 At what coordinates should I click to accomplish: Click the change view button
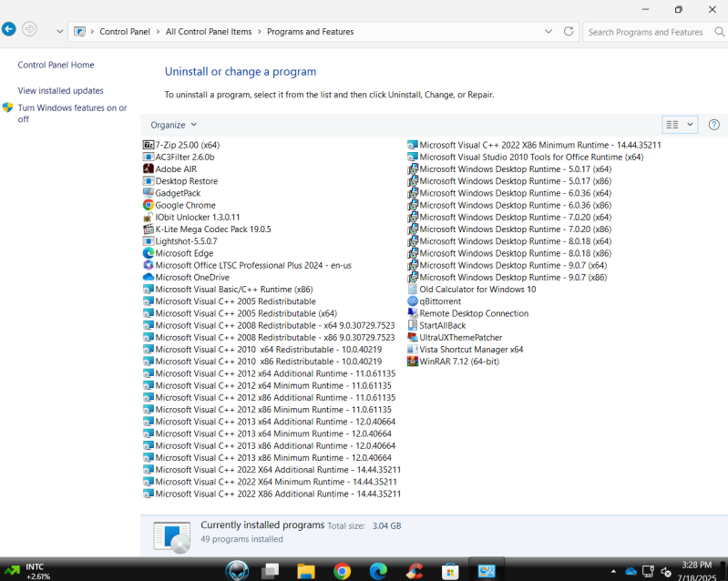click(672, 125)
